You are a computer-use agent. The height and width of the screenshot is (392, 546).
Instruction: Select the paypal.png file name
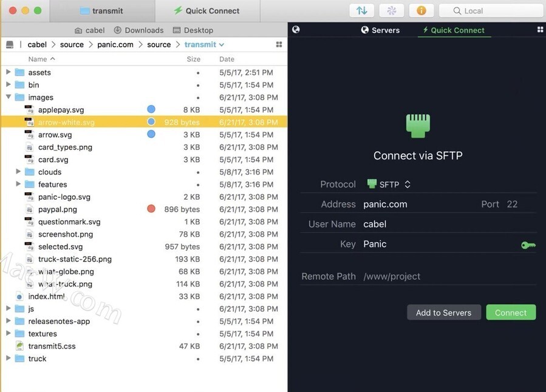coord(58,209)
